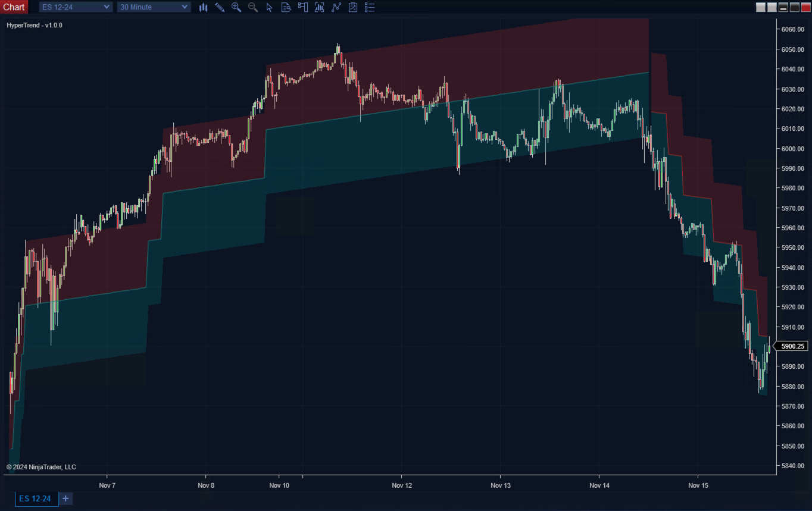Show the data box window icon
Viewport: 812px width, 511px height.
pyautogui.click(x=286, y=7)
